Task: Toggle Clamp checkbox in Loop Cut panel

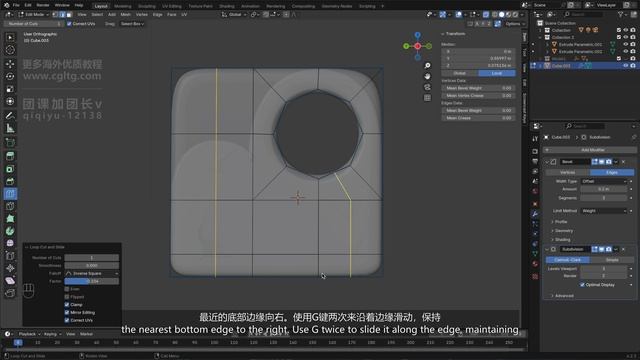Action: click(67, 304)
